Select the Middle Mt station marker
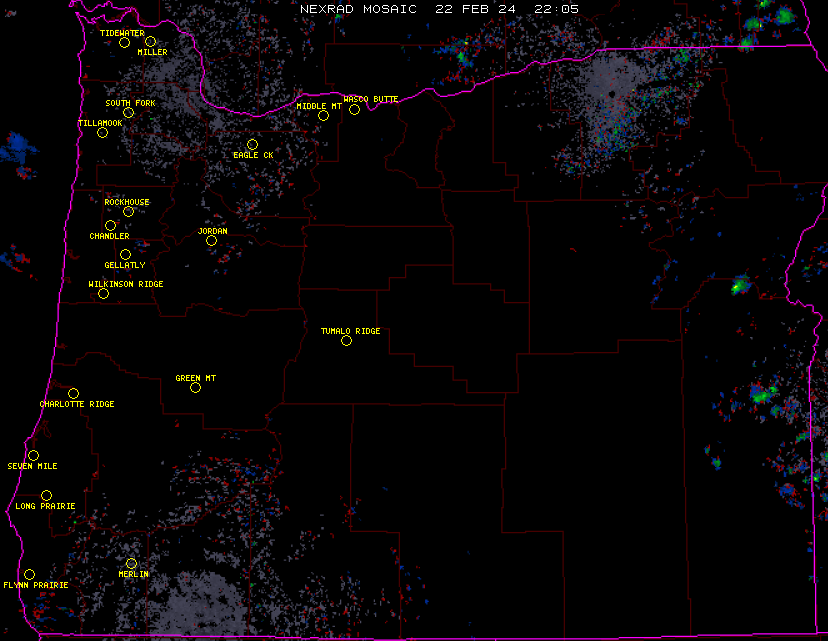 [x=323, y=116]
